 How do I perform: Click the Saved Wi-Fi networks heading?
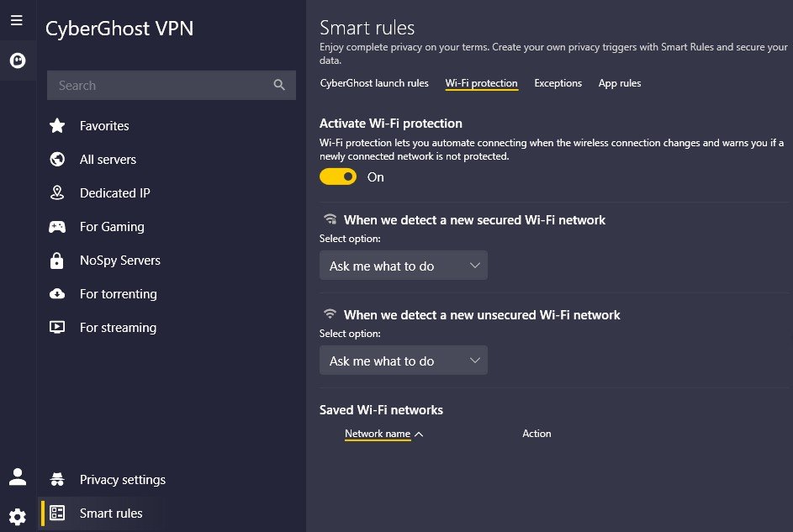pyautogui.click(x=381, y=410)
